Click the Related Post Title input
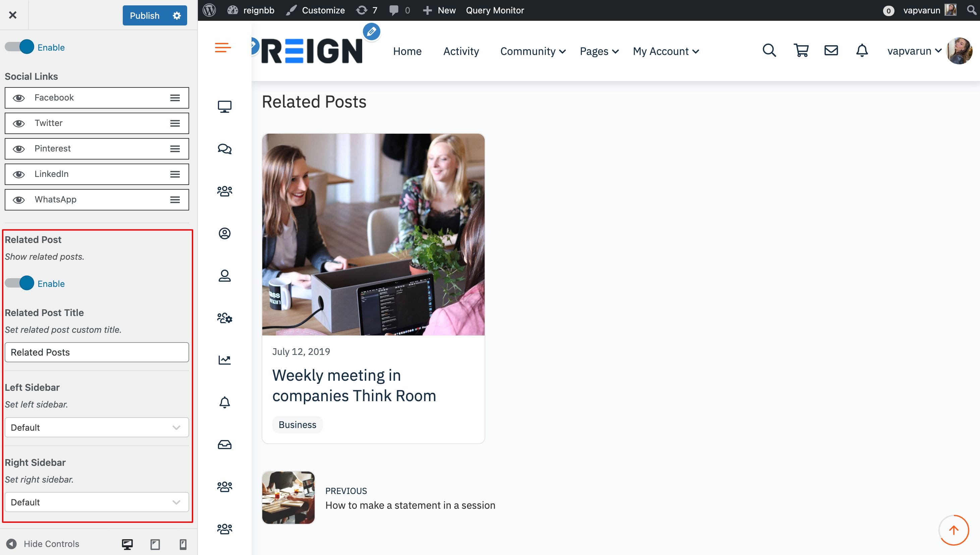 pyautogui.click(x=97, y=352)
